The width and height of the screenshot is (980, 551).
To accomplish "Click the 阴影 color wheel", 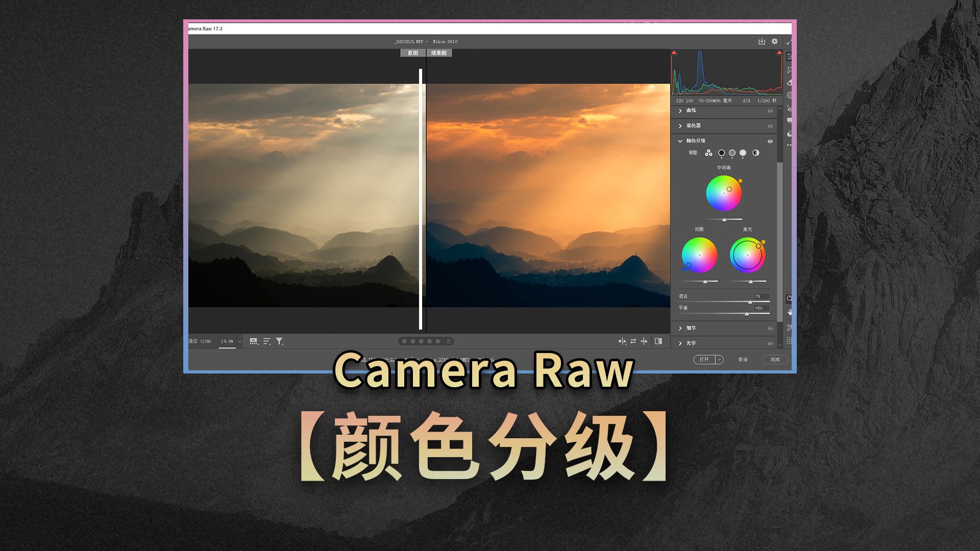I will 700,255.
